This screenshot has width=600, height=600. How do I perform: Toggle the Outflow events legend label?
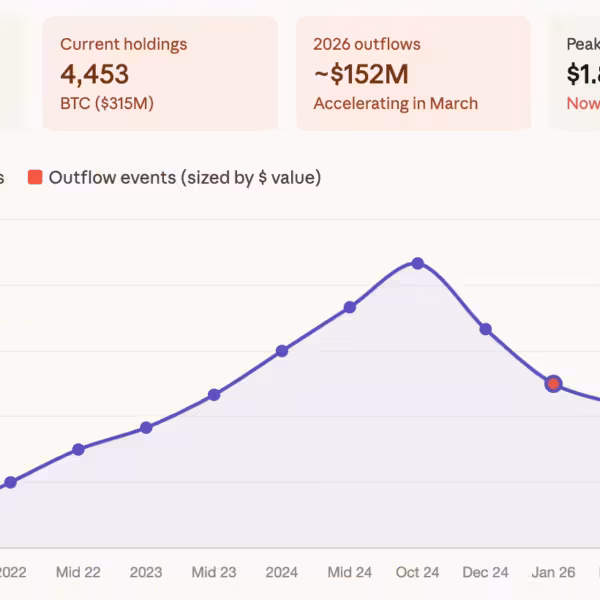[x=185, y=177]
